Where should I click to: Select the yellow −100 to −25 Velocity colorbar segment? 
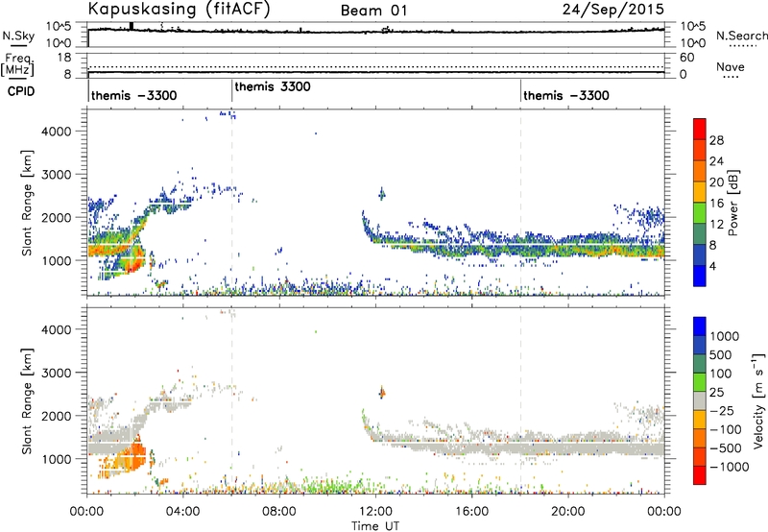[x=700, y=420]
